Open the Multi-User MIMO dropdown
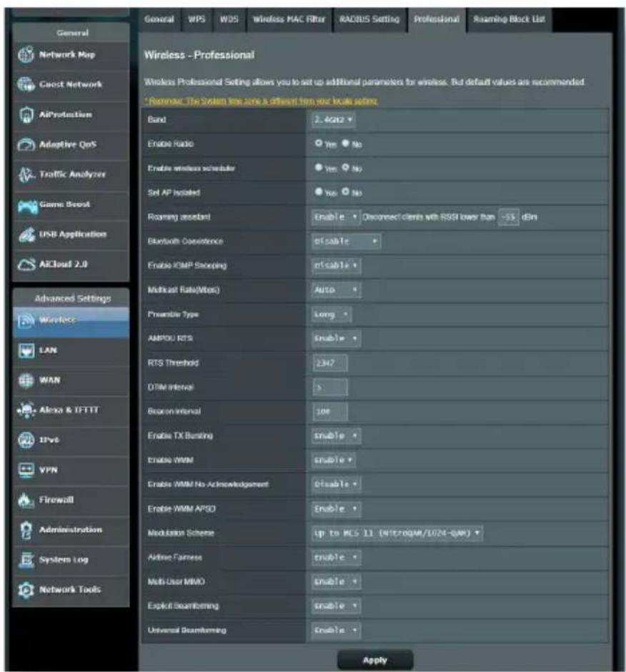626x672 pixels. pyautogui.click(x=336, y=582)
